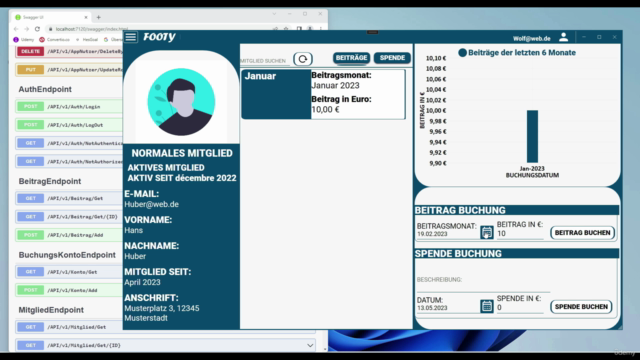Open the HexGoal bookmark
640x360 pixels.
(87, 40)
